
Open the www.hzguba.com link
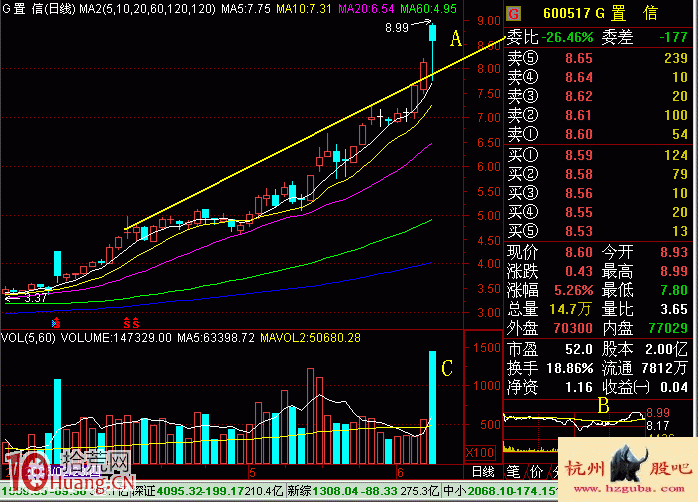[629, 489]
